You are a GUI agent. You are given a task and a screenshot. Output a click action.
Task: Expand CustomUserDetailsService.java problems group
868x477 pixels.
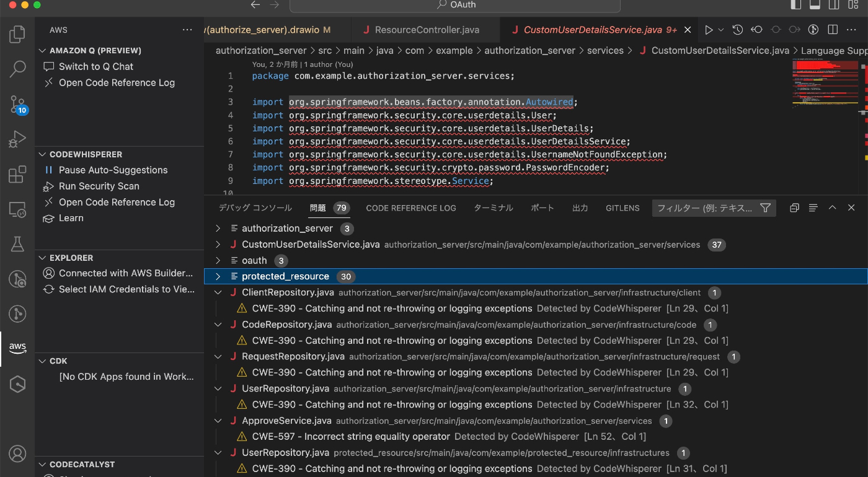click(x=218, y=245)
